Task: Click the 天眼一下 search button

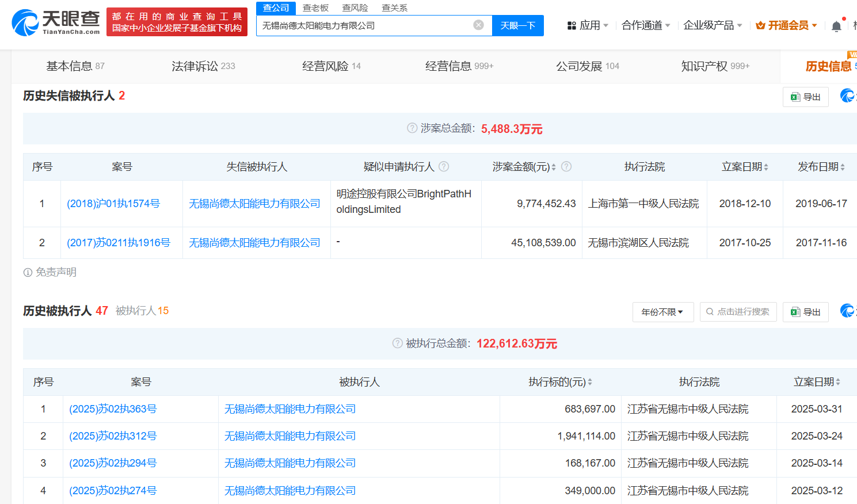Action: pyautogui.click(x=518, y=25)
